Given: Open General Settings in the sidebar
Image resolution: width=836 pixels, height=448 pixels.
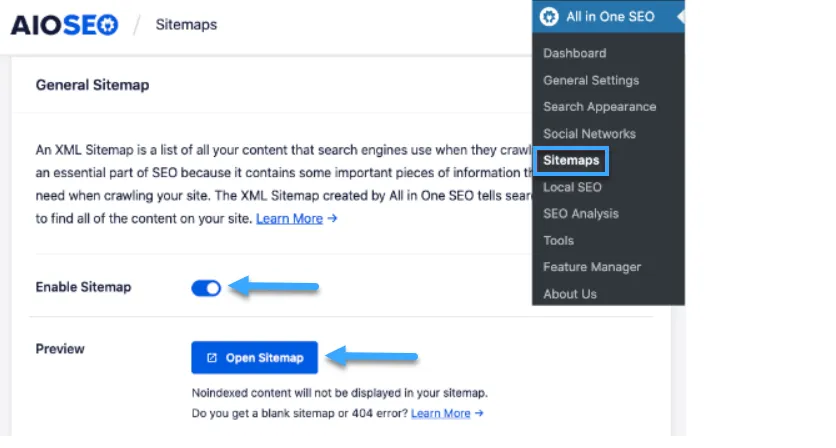Looking at the screenshot, I should pos(591,81).
